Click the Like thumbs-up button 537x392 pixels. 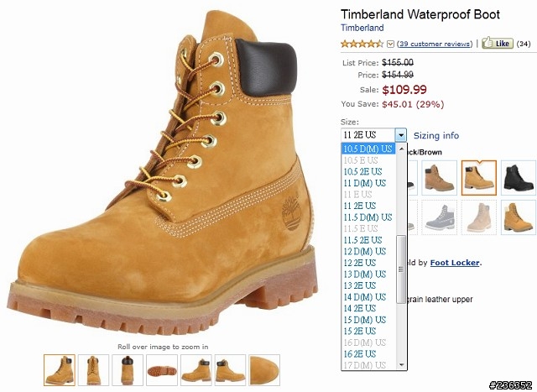pos(498,43)
